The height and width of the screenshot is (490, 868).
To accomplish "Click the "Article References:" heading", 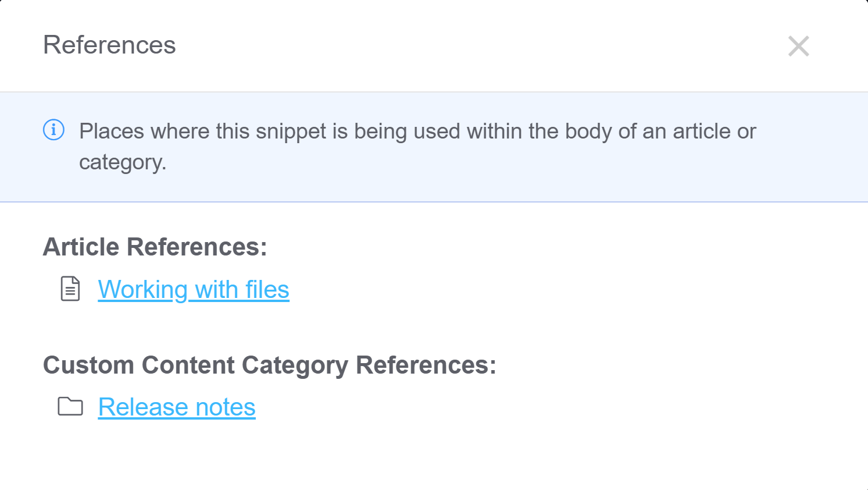I will click(155, 247).
